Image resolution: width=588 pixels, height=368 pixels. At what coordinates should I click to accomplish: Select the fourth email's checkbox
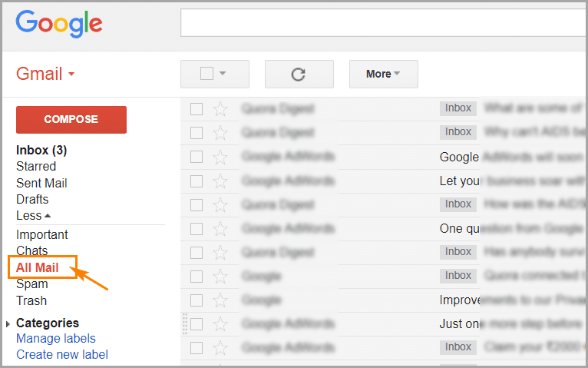point(197,181)
